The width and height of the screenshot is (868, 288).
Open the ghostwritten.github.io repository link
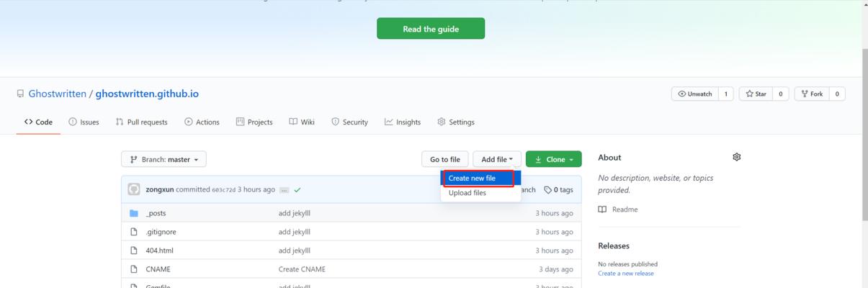pyautogui.click(x=147, y=94)
